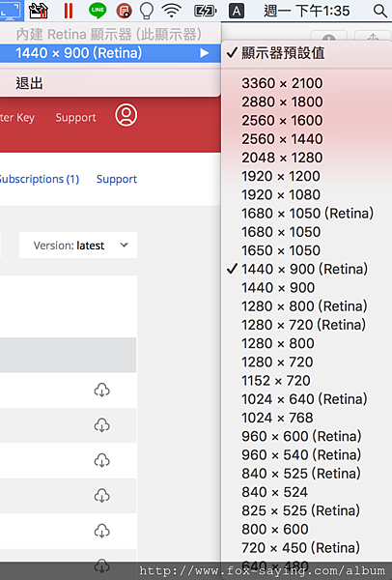Open the Version: latest dropdown

[78, 246]
